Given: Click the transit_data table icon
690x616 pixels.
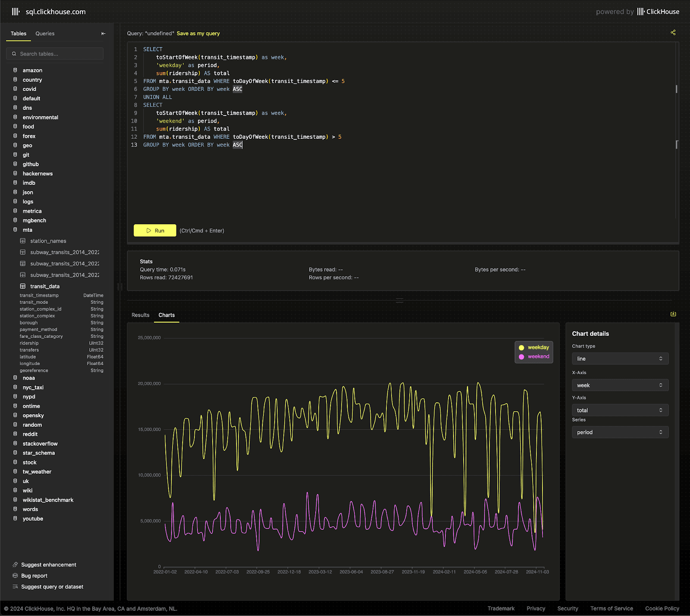Looking at the screenshot, I should click(x=23, y=286).
